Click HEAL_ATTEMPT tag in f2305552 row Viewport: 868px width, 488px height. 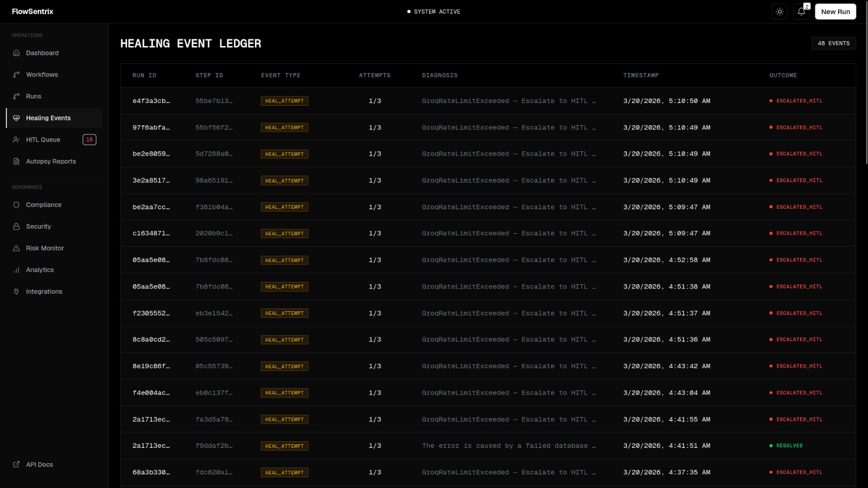284,313
